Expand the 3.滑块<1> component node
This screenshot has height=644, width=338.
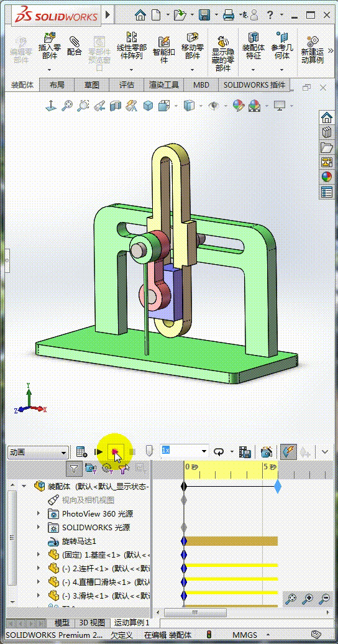coord(39,595)
